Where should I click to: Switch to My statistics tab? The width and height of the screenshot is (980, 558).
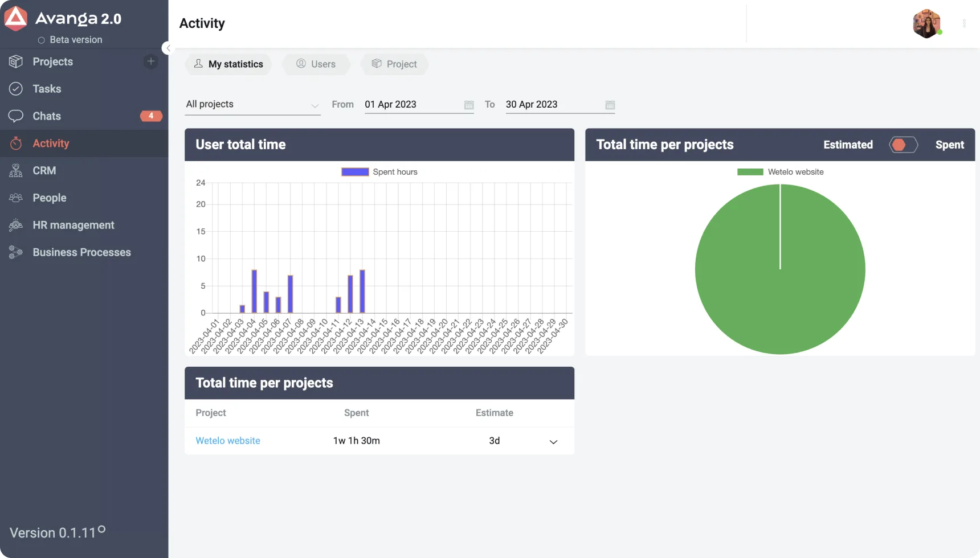point(228,64)
